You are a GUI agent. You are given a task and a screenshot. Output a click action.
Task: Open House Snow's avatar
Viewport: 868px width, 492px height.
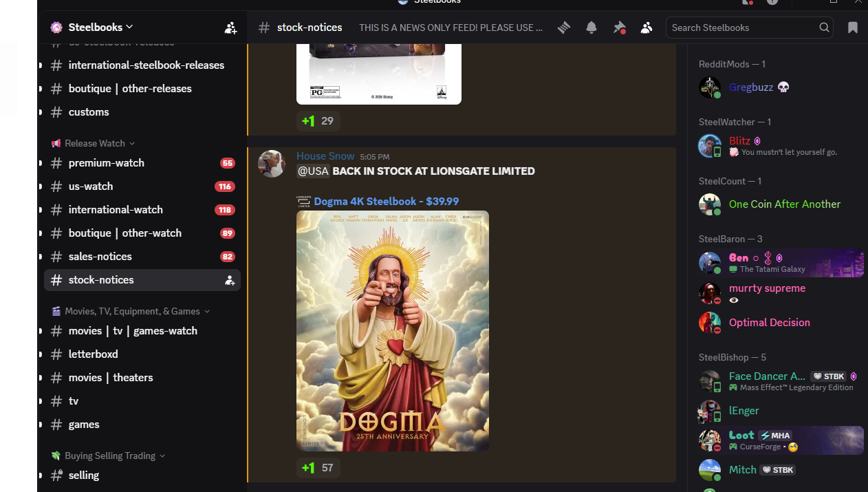(272, 164)
